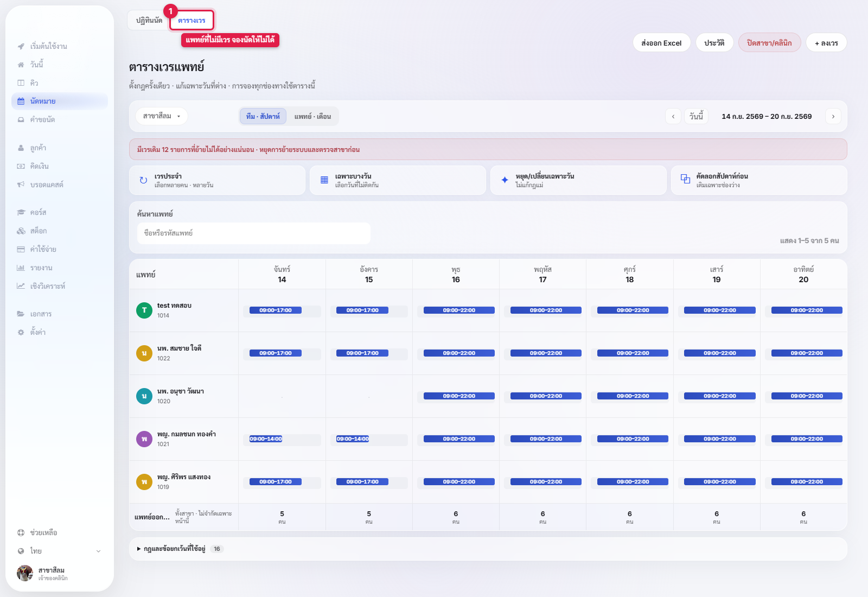Click the ส่งออก Excel button
Viewport: 868px width, 597px height.
tap(661, 43)
